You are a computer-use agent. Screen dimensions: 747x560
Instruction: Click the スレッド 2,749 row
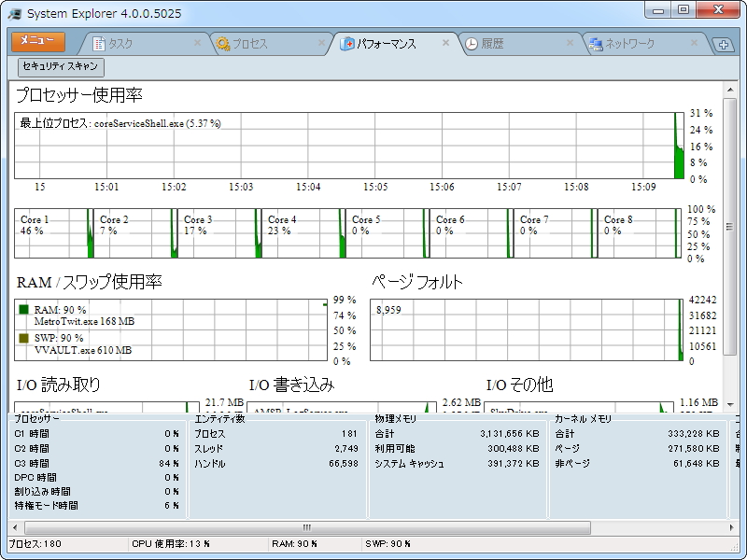pos(276,449)
